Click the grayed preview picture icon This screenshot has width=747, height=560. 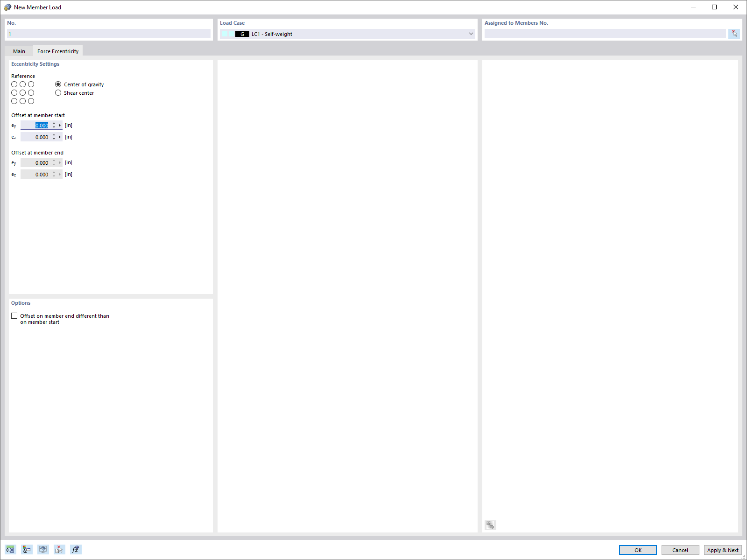pyautogui.click(x=490, y=525)
